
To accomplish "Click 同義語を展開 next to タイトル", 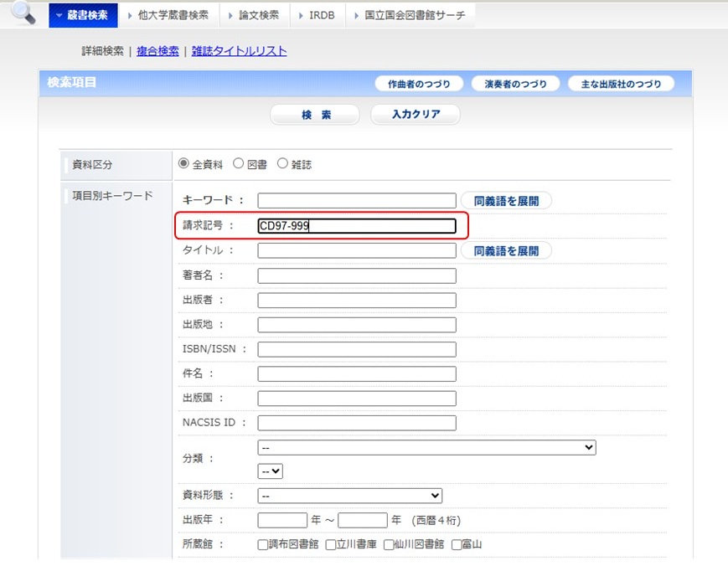I will click(x=506, y=251).
